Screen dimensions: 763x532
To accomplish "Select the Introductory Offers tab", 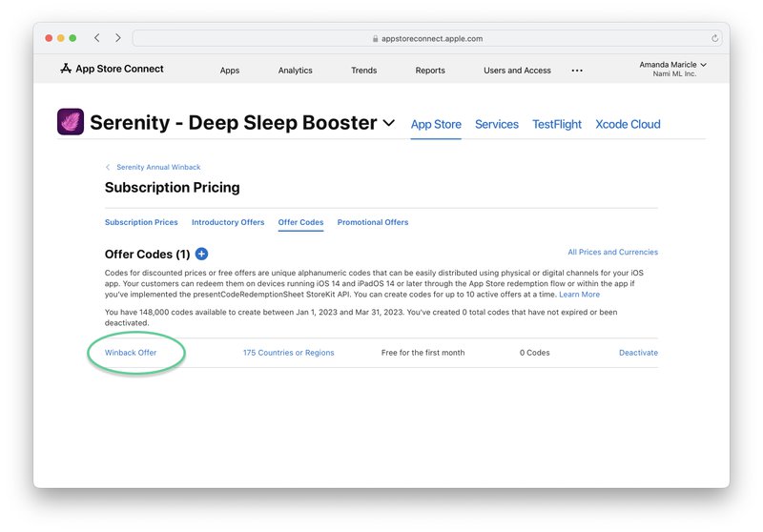I will pyautogui.click(x=228, y=222).
